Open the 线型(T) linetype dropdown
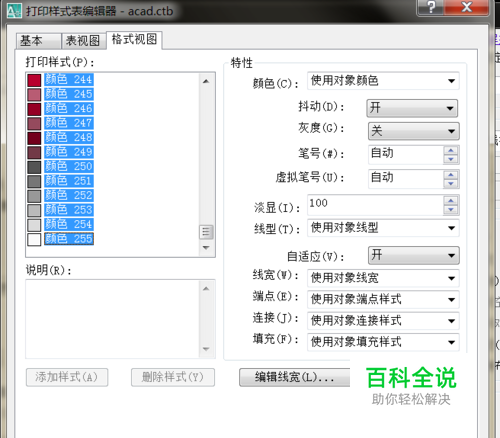Screen dimensions: 500x438 (x=383, y=228)
